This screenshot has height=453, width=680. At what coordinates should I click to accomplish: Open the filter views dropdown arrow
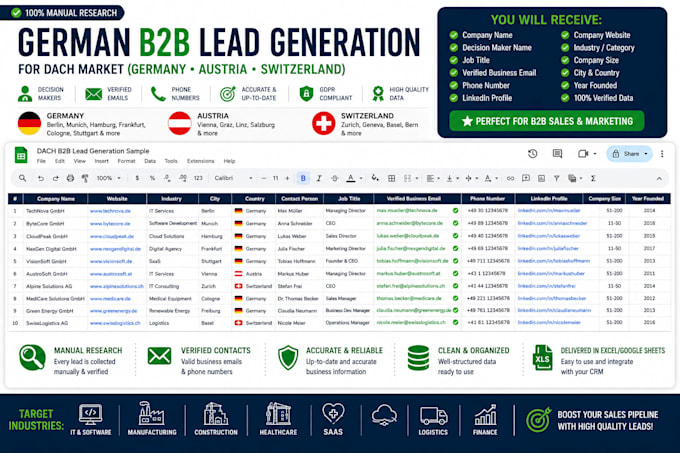pyautogui.click(x=581, y=178)
